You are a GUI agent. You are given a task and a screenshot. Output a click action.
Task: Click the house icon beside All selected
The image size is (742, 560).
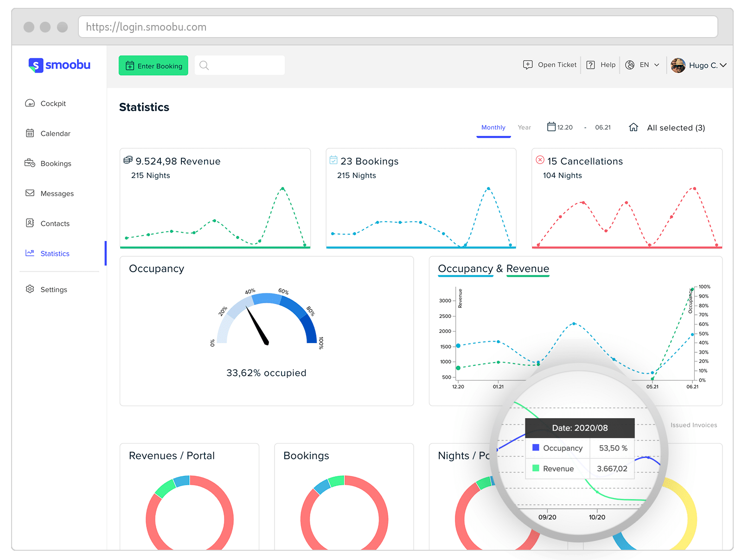pyautogui.click(x=633, y=127)
